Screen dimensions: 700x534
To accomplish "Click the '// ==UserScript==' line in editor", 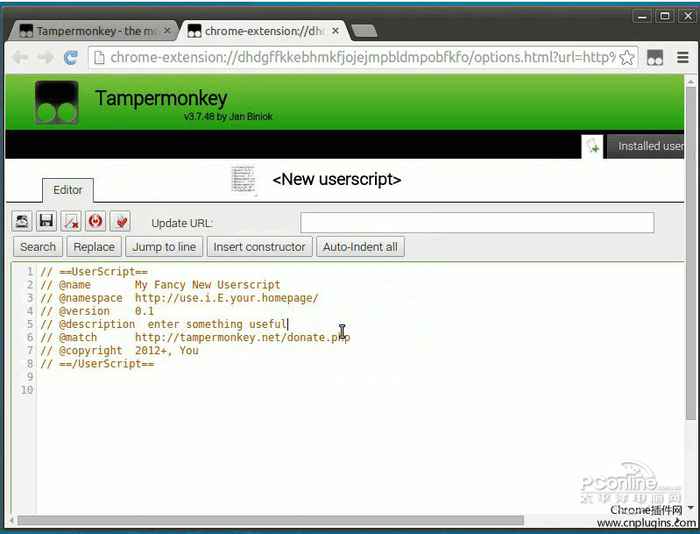I will 94,272.
